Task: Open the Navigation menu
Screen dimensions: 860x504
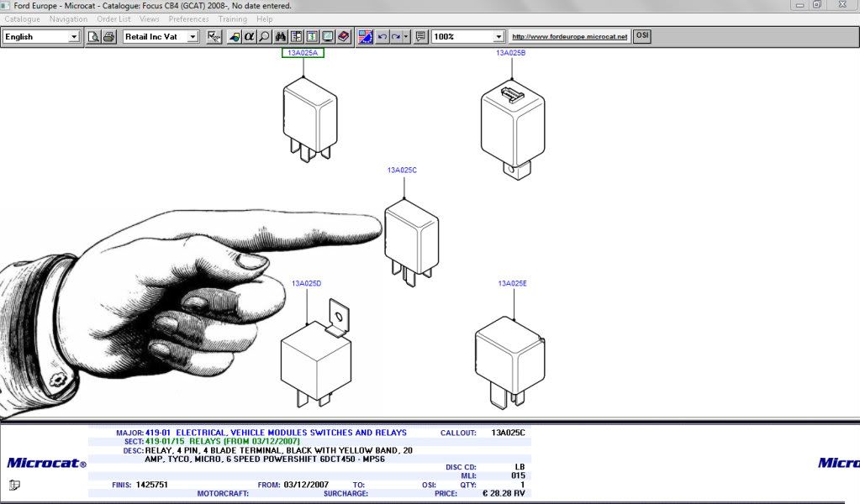Action: tap(69, 19)
